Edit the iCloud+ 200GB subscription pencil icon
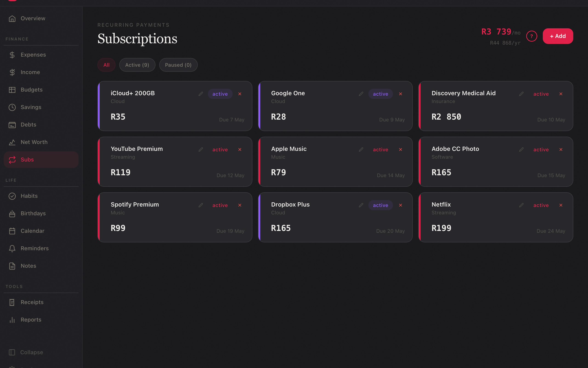 201,94
